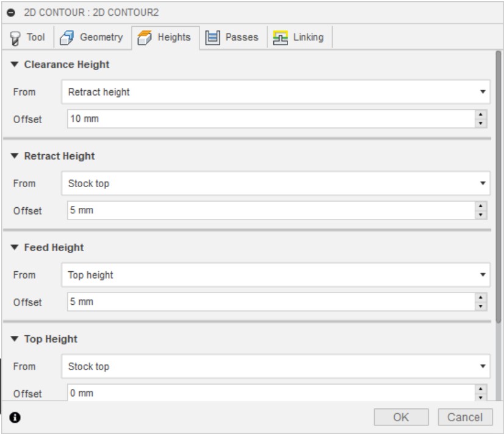Open Clearance Height From dropdown
Viewport: 504px width, 434px height.
(x=276, y=92)
